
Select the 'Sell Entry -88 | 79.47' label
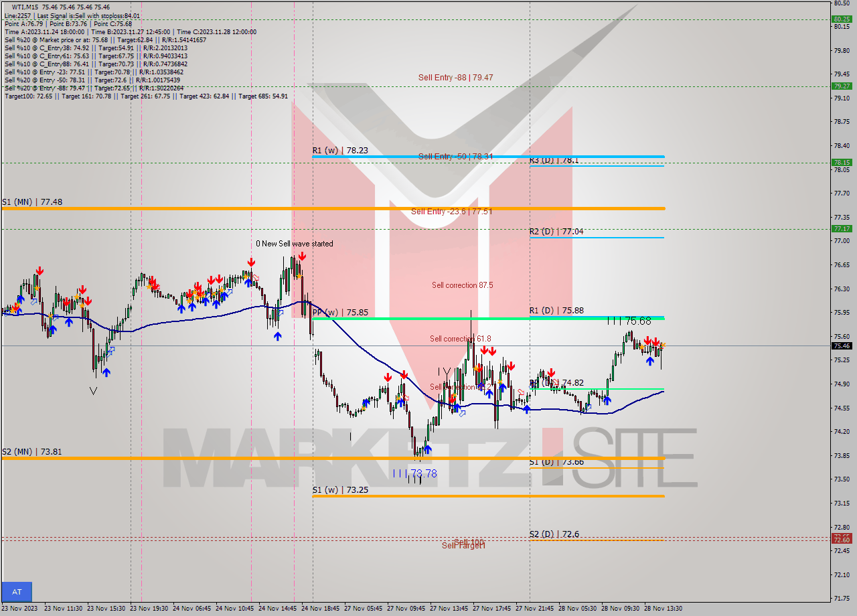[x=455, y=78]
